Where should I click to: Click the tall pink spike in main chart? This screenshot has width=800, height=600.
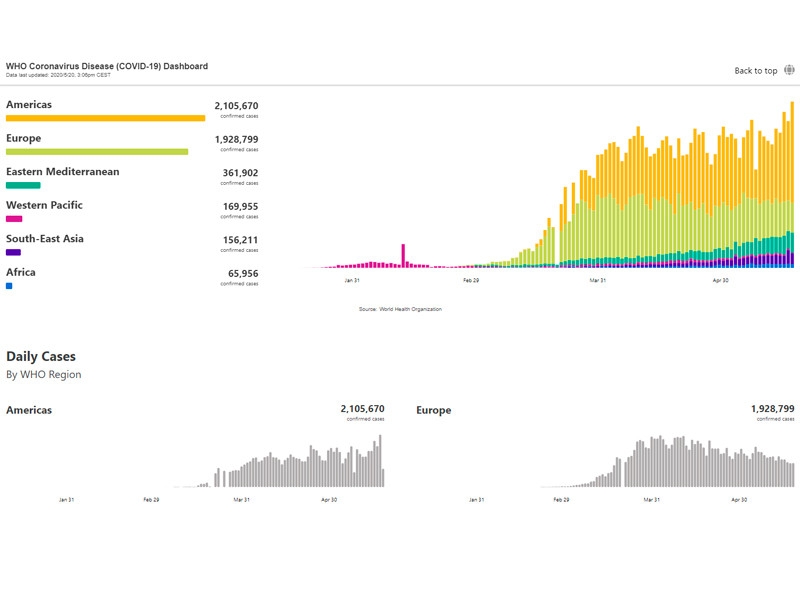(x=403, y=256)
